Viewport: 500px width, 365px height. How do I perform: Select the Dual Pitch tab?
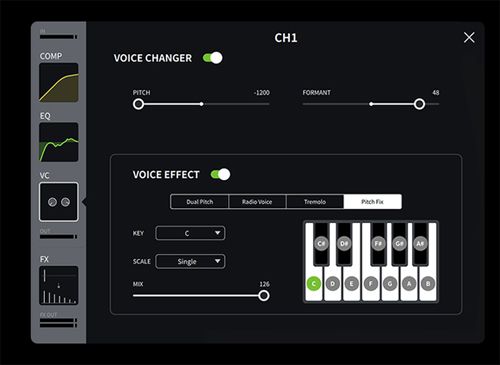pos(200,202)
